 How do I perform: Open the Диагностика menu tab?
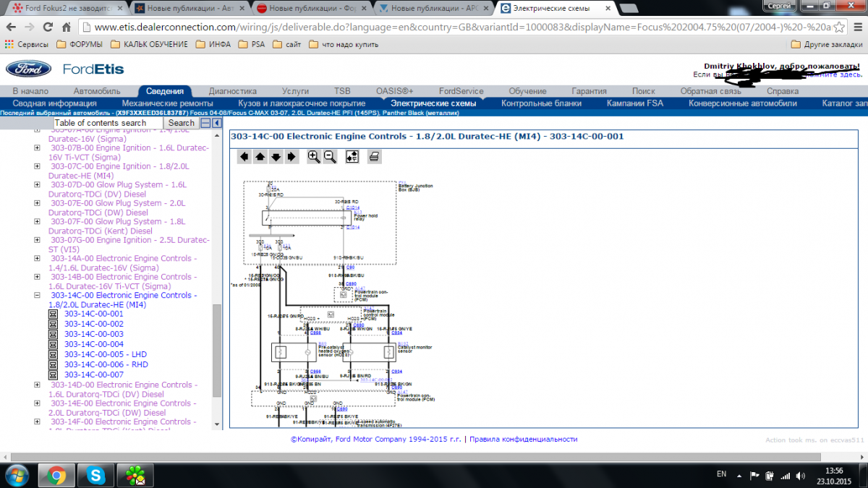[x=232, y=91]
